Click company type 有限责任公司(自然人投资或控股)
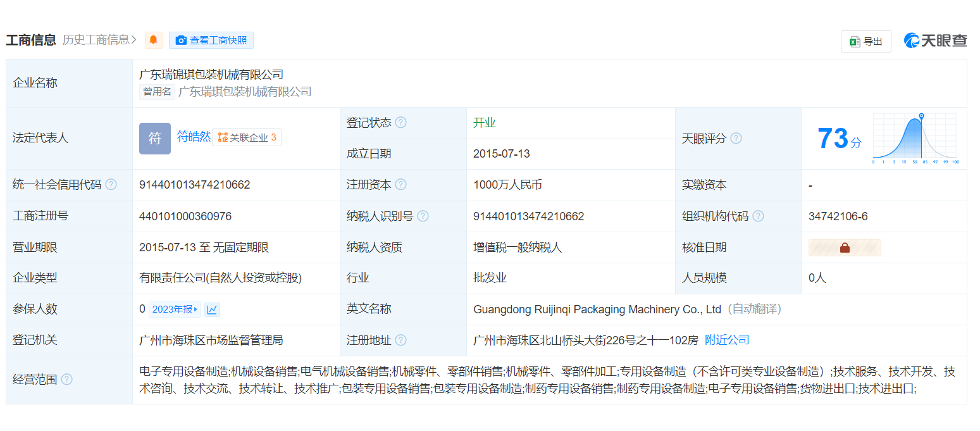Viewport: 980px width, 431px height. (x=221, y=278)
